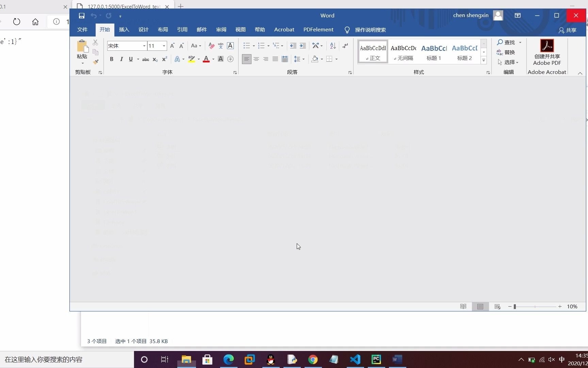This screenshot has height=368, width=588.
Task: Shrink font size with smaller A icon
Action: tap(182, 46)
